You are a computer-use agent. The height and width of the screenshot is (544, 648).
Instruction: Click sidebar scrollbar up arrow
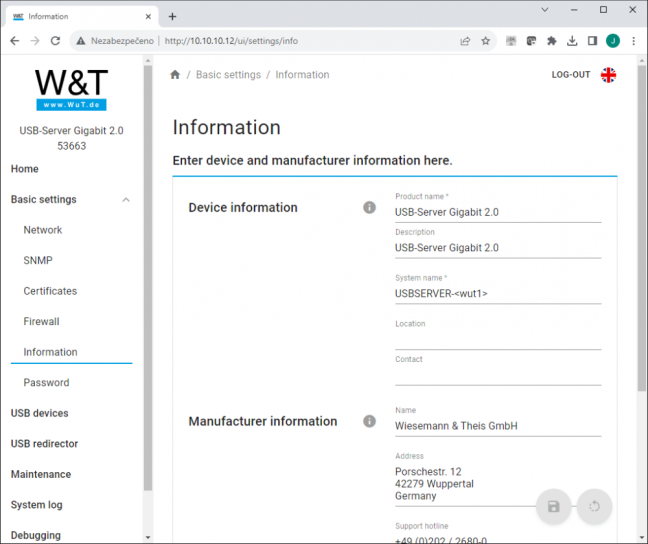coord(148,61)
